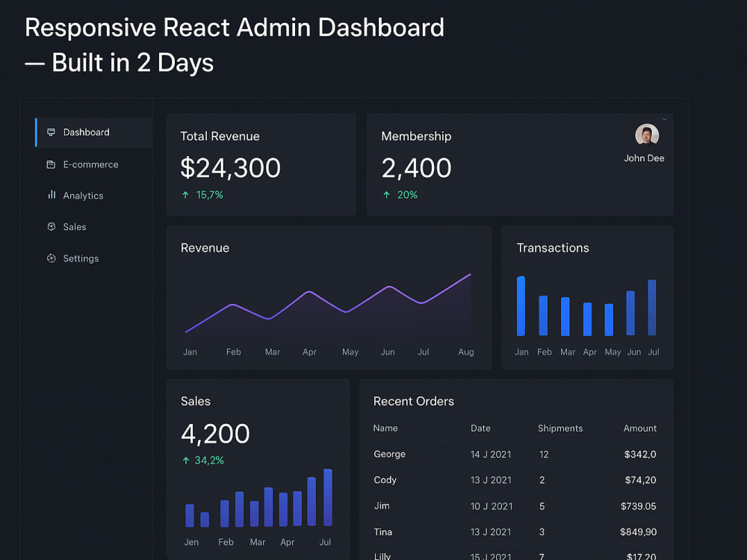Viewport: 747px width, 560px height.
Task: Click the Revenue chart title
Action: [205, 248]
